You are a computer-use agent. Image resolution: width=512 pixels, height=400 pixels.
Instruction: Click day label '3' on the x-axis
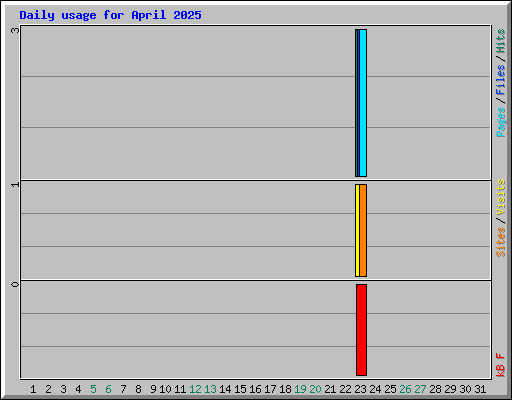(63, 389)
